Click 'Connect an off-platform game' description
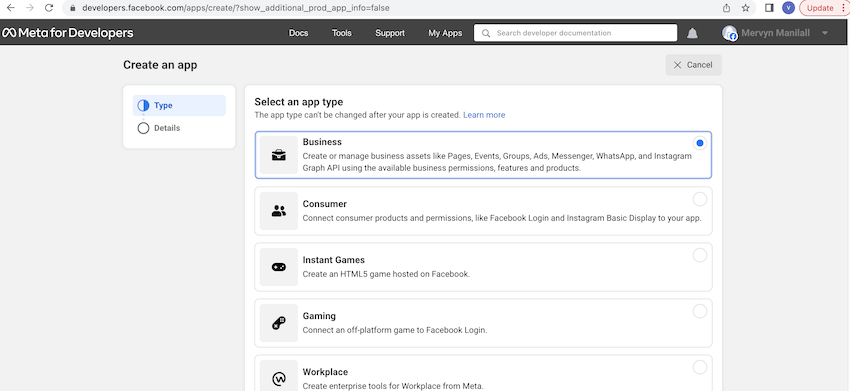The width and height of the screenshot is (850, 391). [x=395, y=330]
